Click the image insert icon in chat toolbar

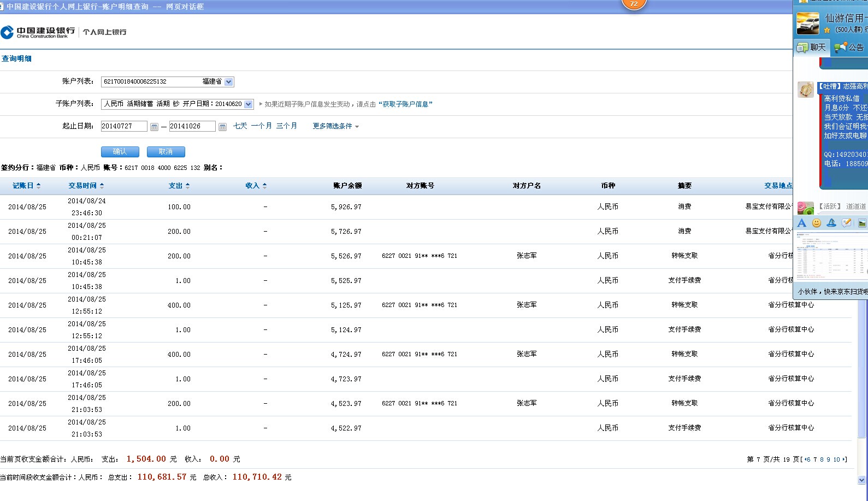(861, 223)
